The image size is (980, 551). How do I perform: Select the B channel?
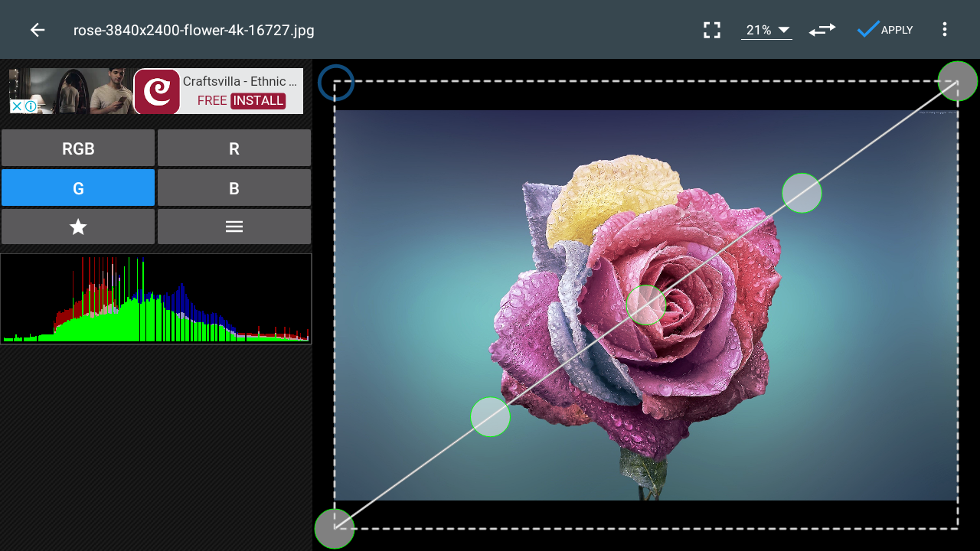tap(234, 188)
